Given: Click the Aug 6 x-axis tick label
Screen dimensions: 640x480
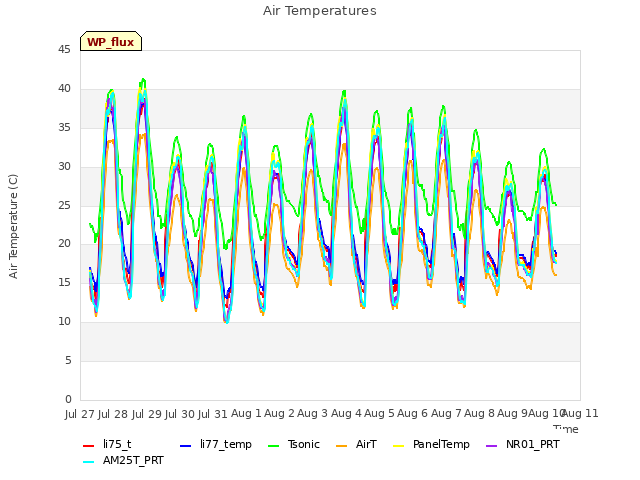Looking at the screenshot, I should coord(412,413).
